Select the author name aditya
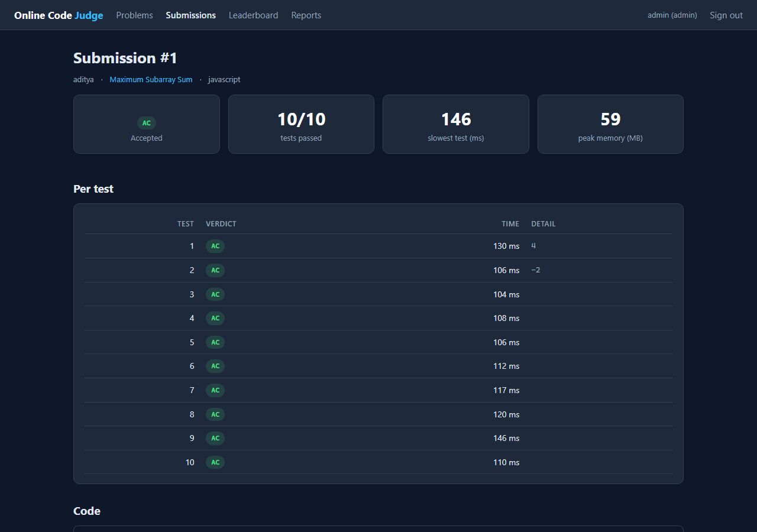 pyautogui.click(x=83, y=79)
